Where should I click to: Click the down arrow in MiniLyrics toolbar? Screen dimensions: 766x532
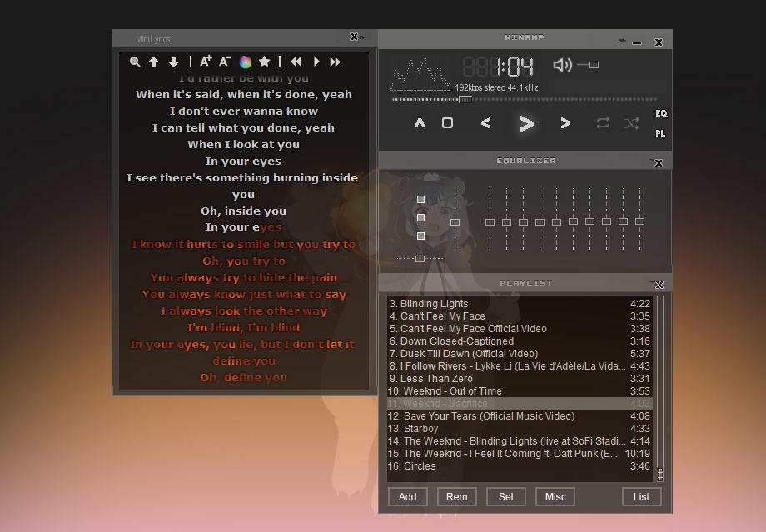173,62
